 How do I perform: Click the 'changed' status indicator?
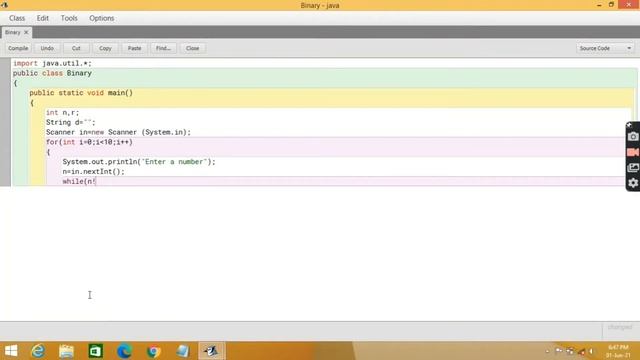click(x=620, y=327)
